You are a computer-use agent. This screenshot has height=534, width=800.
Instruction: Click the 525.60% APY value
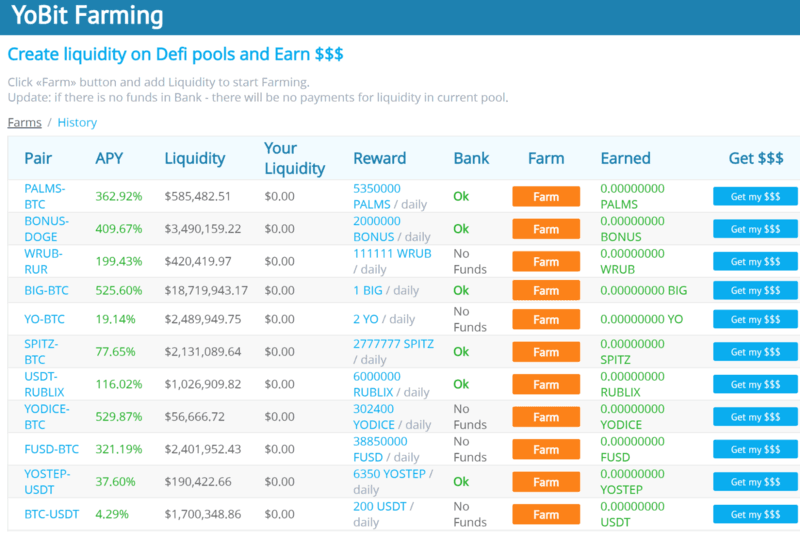[x=119, y=290]
